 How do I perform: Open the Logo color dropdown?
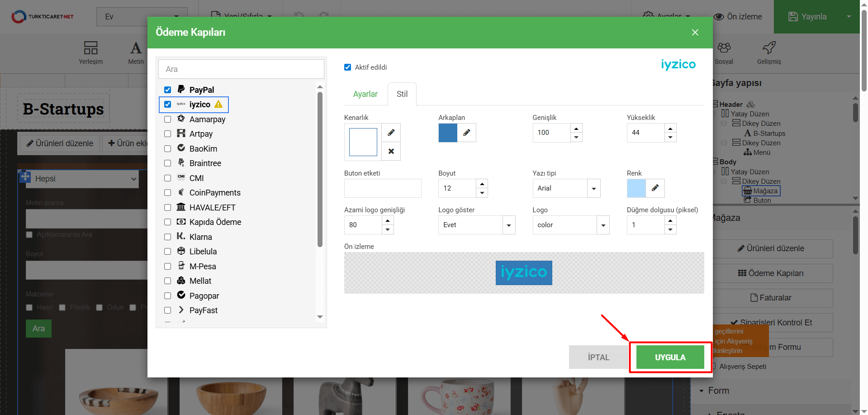coord(603,225)
